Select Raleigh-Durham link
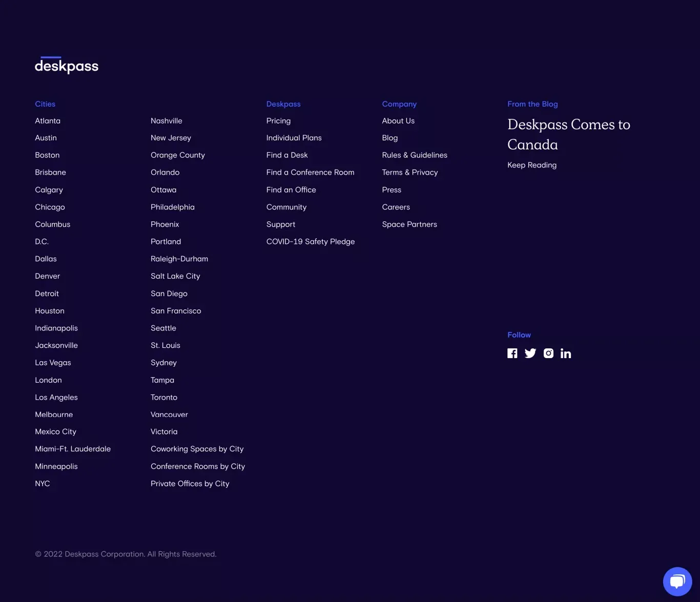This screenshot has width=700, height=602. (179, 259)
